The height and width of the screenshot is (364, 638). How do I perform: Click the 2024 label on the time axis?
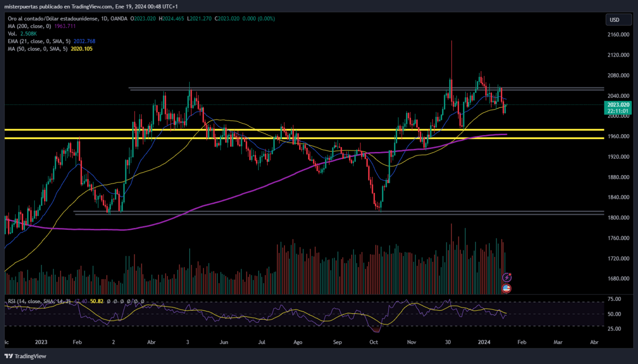(x=484, y=342)
